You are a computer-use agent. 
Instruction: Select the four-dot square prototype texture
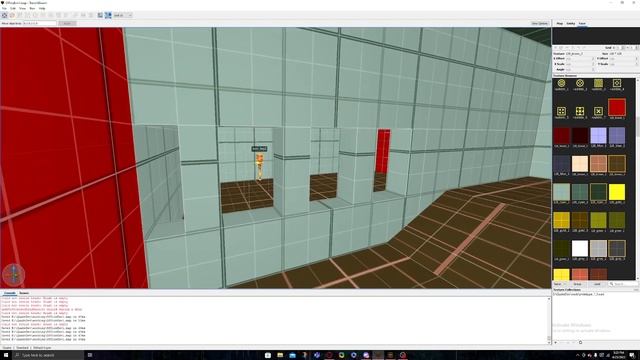click(x=561, y=111)
